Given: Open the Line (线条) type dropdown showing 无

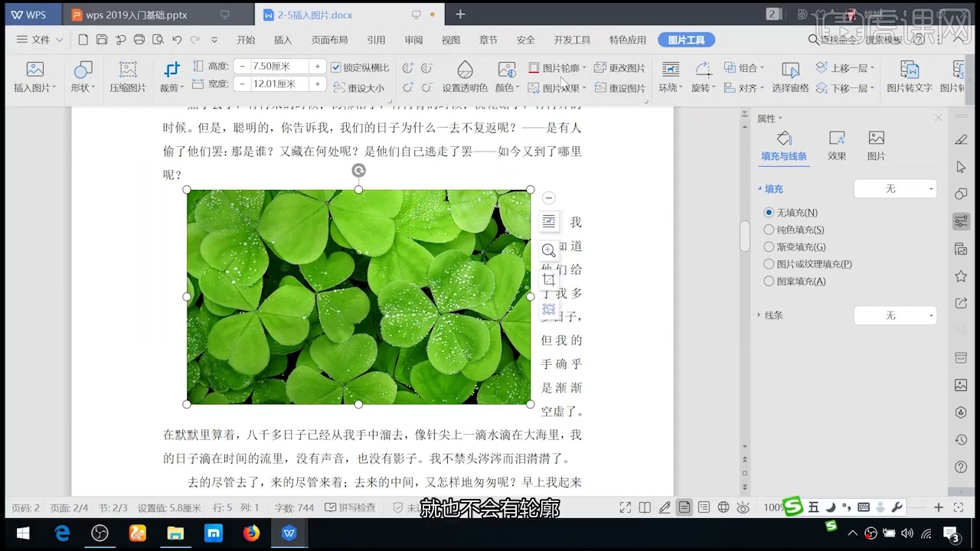Looking at the screenshot, I should click(895, 315).
